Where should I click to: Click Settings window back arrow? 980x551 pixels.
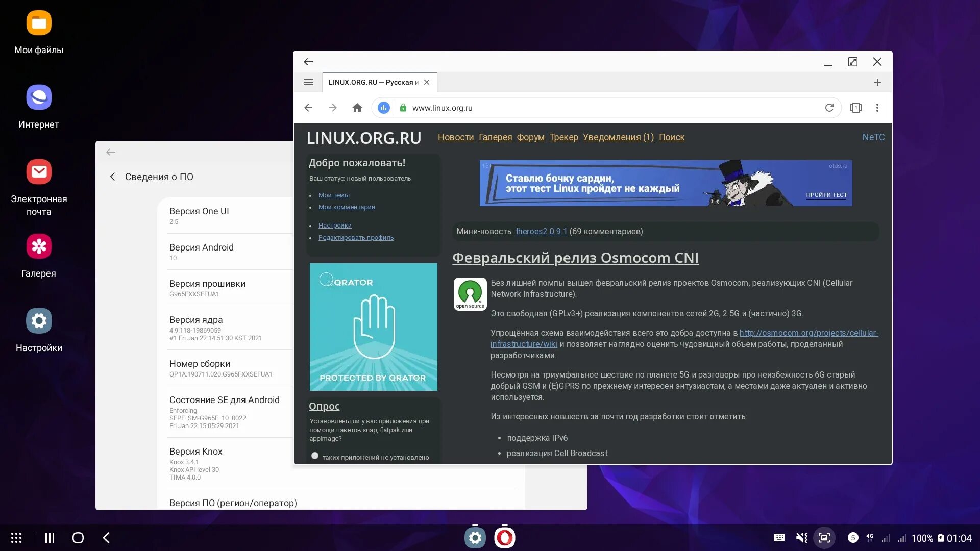click(x=111, y=152)
